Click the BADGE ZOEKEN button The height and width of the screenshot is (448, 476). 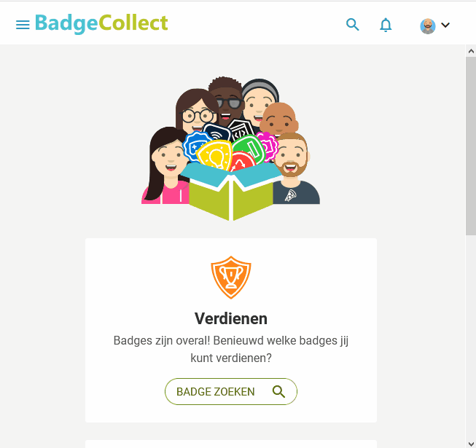231,391
